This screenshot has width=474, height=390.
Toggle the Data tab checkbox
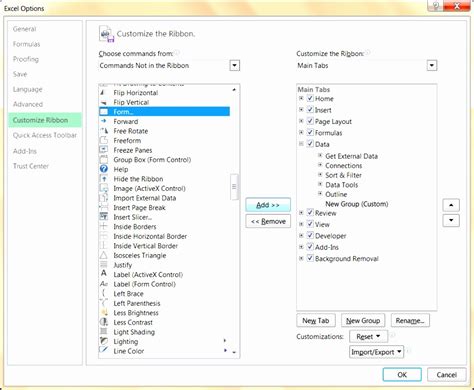tap(310, 144)
